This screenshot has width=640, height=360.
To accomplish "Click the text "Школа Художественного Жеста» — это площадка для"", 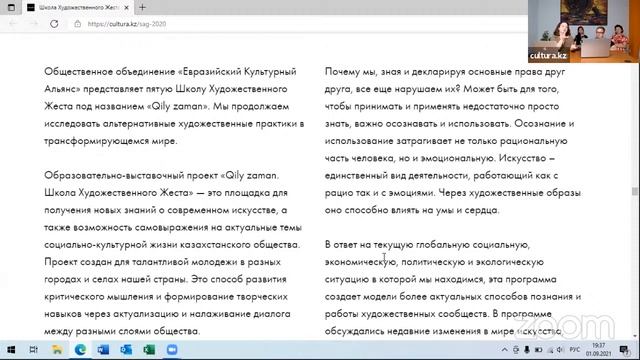I will pyautogui.click(x=166, y=193).
